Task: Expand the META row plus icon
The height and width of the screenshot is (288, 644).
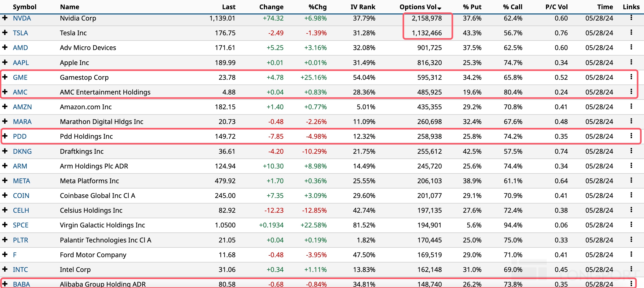Action: (x=5, y=180)
